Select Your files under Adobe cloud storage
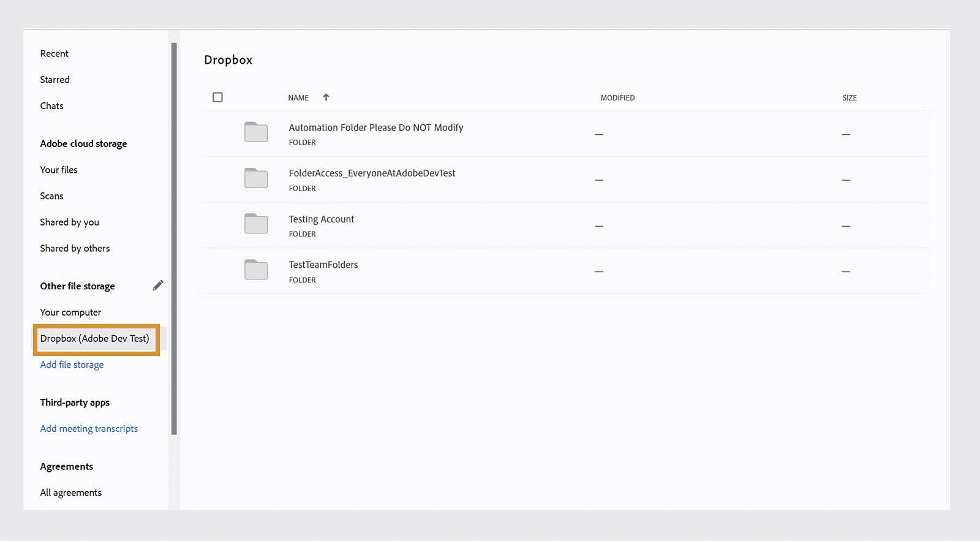Image resolution: width=980 pixels, height=541 pixels. (x=59, y=170)
